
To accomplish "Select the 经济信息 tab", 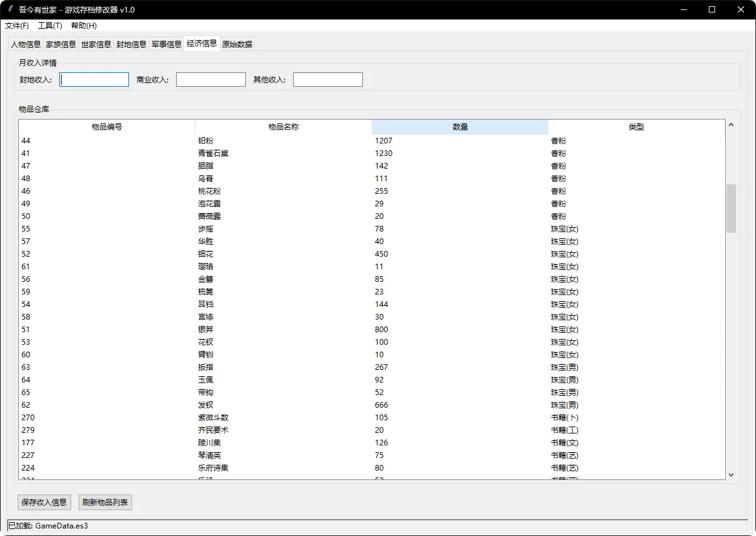I will point(202,43).
